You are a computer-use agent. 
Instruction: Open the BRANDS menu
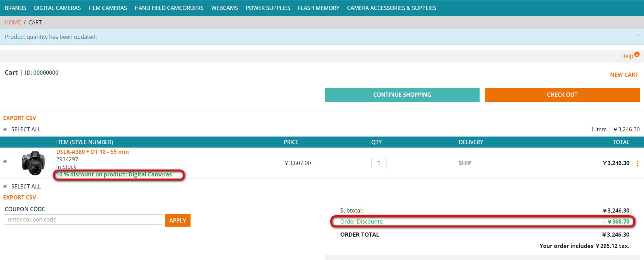pos(15,8)
